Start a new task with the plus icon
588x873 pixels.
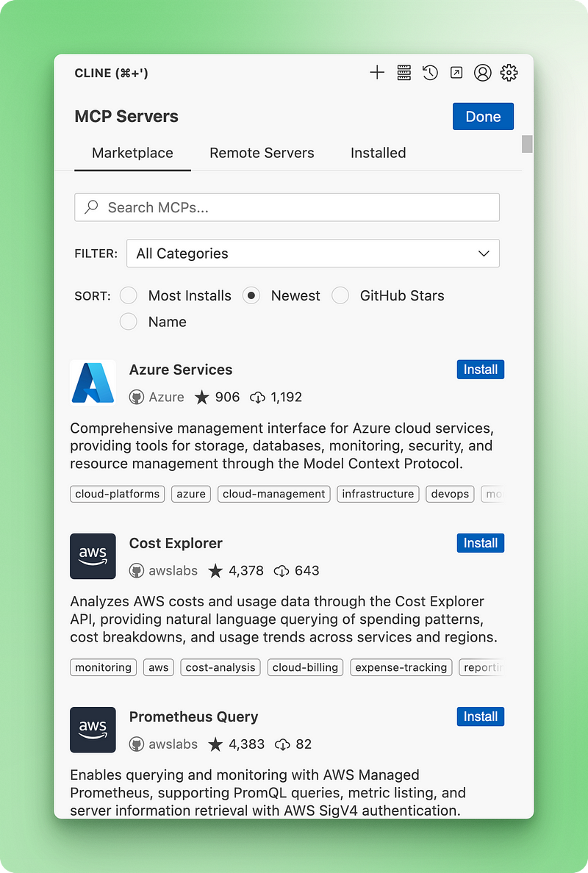(377, 72)
